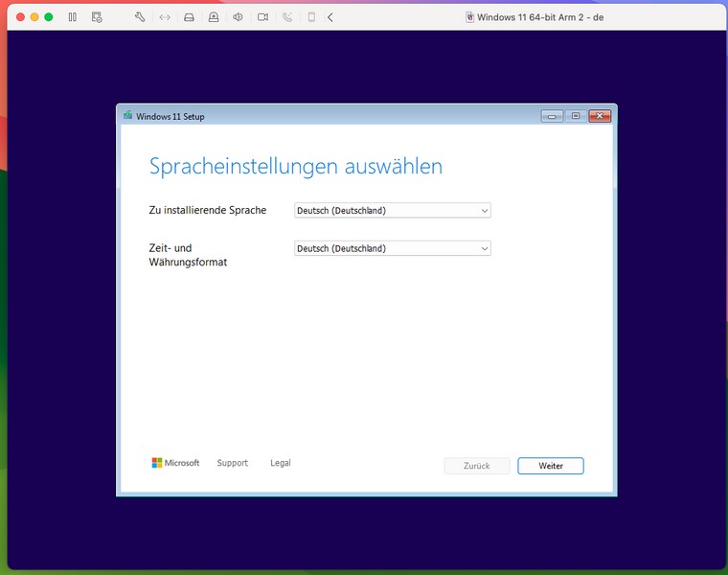Viewport: 728px width, 575px height.
Task: Maximize the Windows 11 Setup dialog
Action: 576,116
